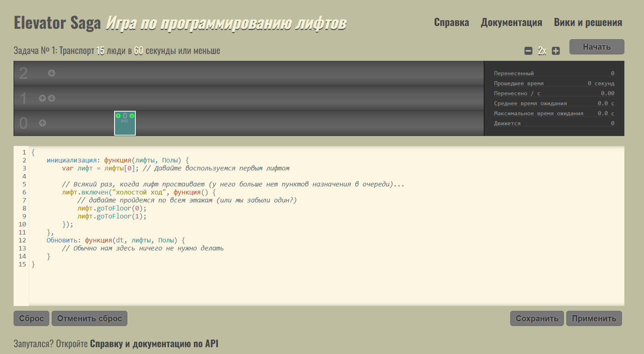Call elevator up from floor 0
Screen dimensions: 644x354
pyautogui.click(x=42, y=123)
